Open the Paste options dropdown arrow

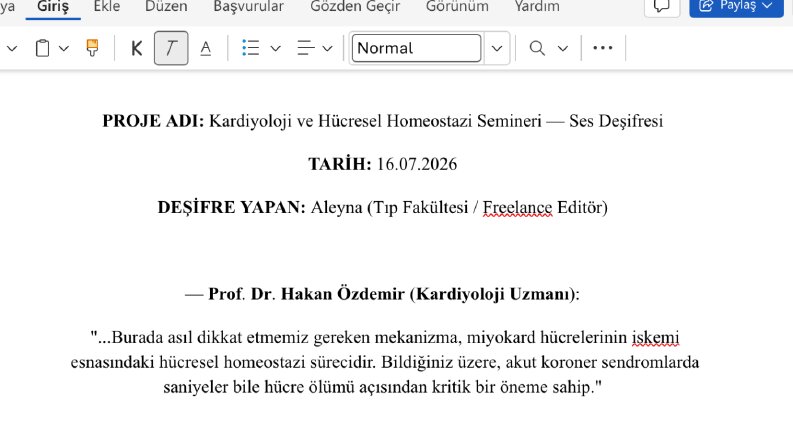click(x=64, y=49)
